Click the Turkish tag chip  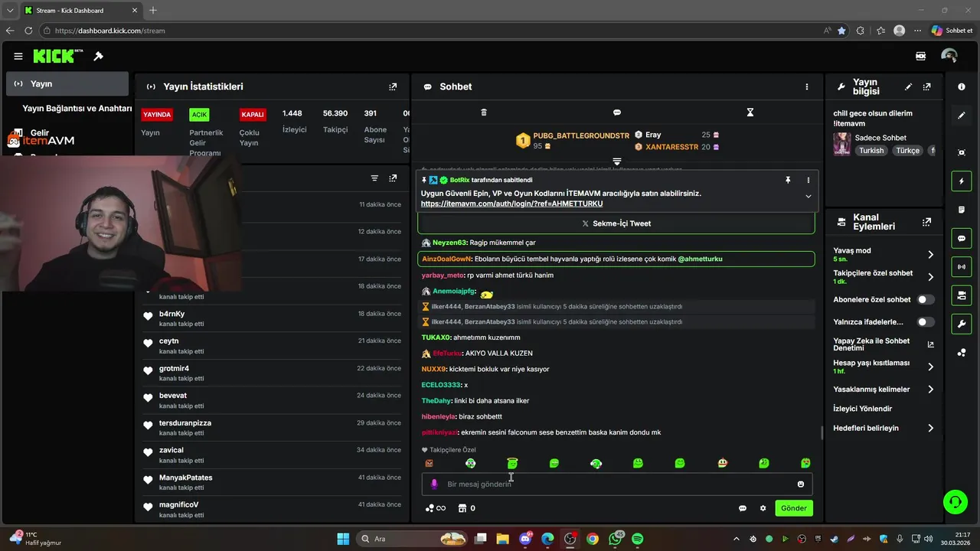click(x=871, y=151)
